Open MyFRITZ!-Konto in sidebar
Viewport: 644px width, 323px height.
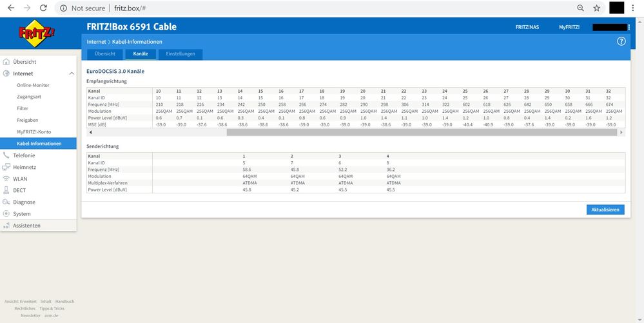pos(34,132)
